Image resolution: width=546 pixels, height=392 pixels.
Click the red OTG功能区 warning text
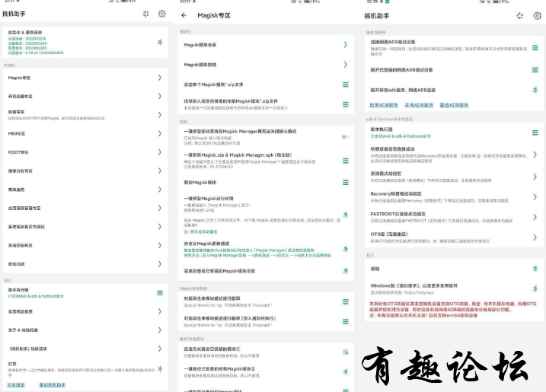[453, 310]
